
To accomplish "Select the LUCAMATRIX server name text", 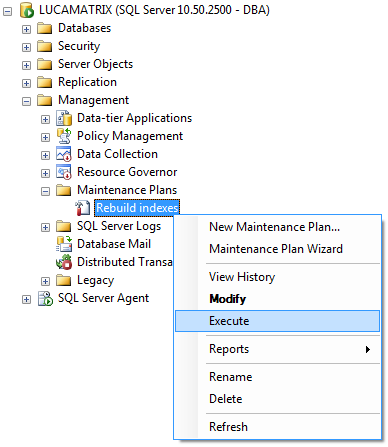I will tap(154, 10).
